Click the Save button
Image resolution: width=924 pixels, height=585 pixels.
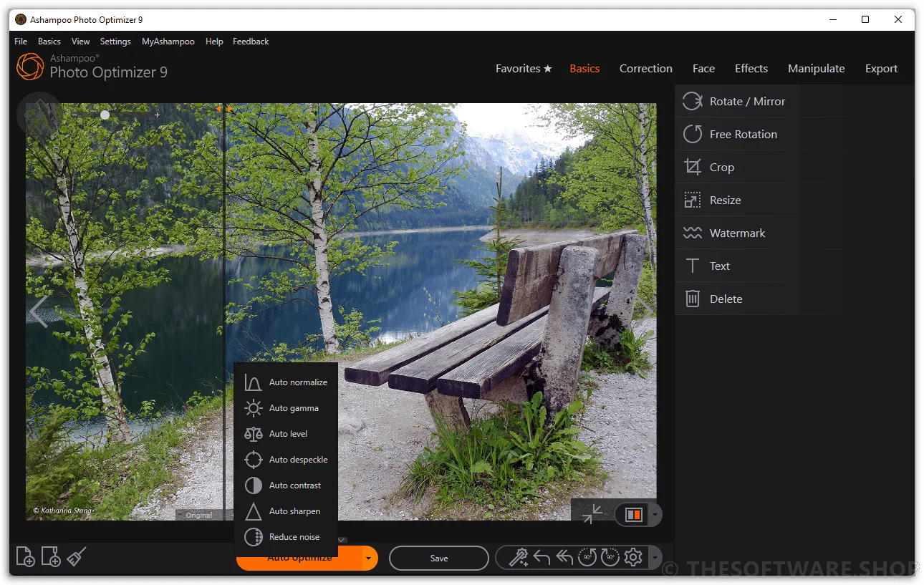coord(439,559)
